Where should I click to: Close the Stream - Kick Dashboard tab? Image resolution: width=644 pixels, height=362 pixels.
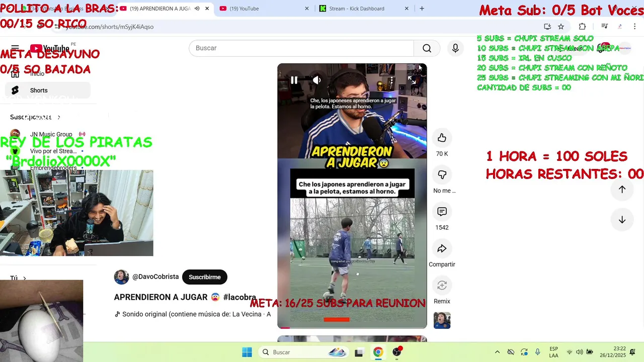tap(407, 9)
